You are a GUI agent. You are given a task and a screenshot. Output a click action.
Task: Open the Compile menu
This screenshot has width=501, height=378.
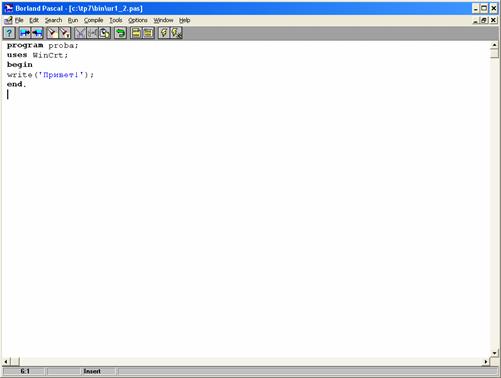point(93,20)
